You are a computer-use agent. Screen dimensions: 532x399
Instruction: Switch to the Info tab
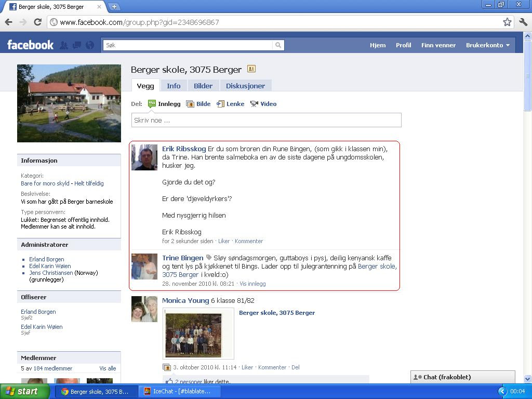pos(174,86)
